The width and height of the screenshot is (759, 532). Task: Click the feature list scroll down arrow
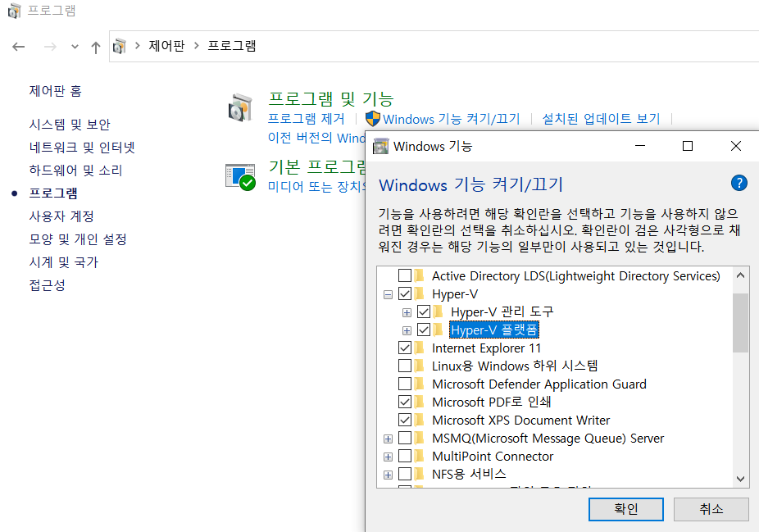pos(740,479)
